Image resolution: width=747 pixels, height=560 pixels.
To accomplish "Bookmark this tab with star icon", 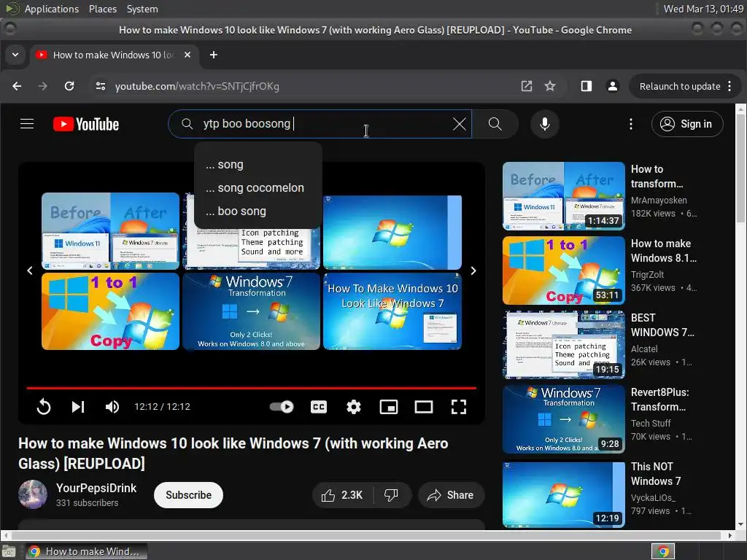I will pos(550,86).
